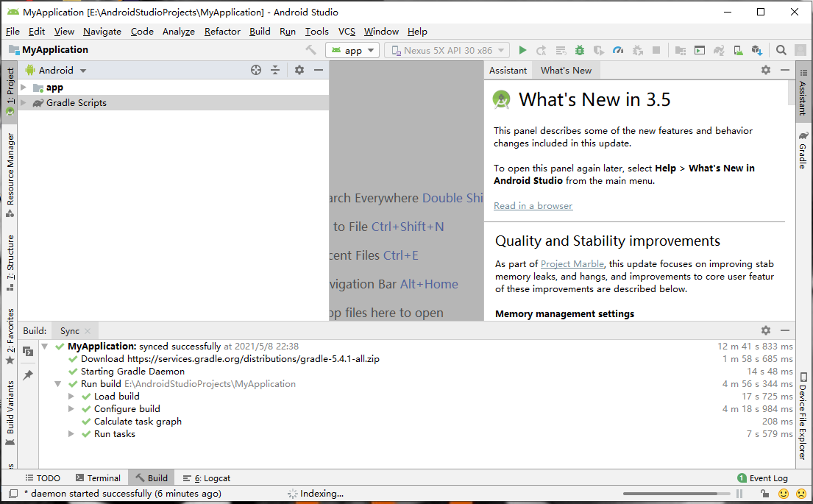Open the app run configuration dropdown
The height and width of the screenshot is (504, 813).
(x=352, y=50)
